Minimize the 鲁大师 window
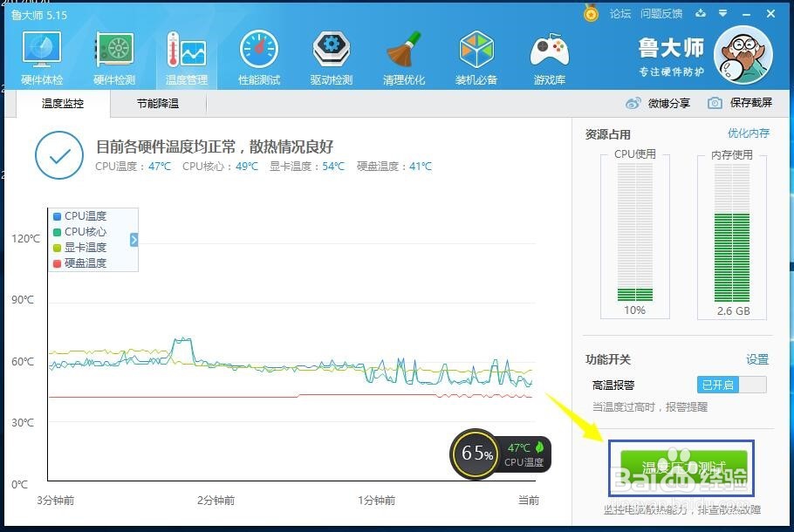Screen dimensions: 794x532 (x=746, y=14)
